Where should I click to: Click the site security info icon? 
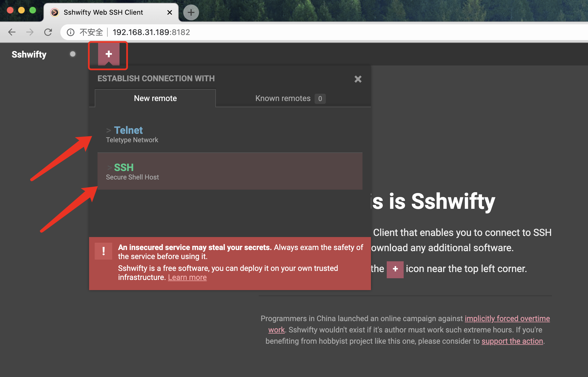[x=70, y=32]
